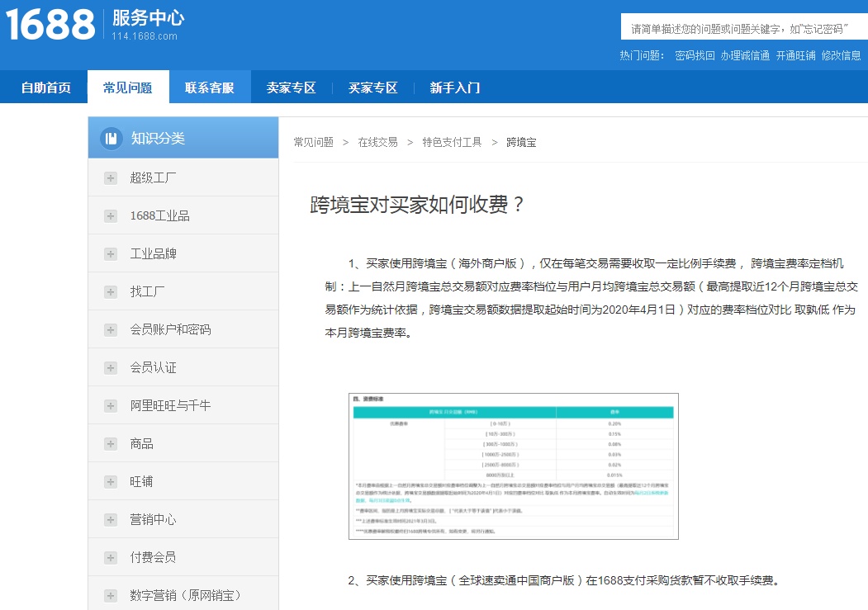
Task: Click the question search input field
Action: point(744,27)
